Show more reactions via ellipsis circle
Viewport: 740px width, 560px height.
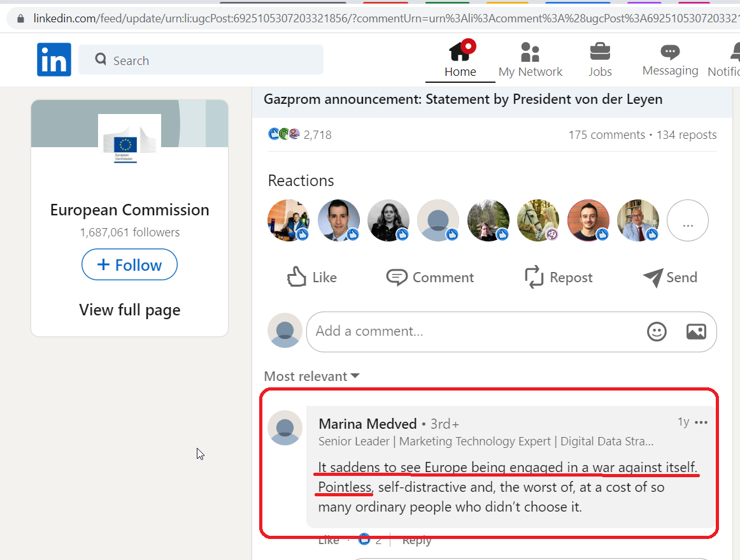click(x=688, y=220)
